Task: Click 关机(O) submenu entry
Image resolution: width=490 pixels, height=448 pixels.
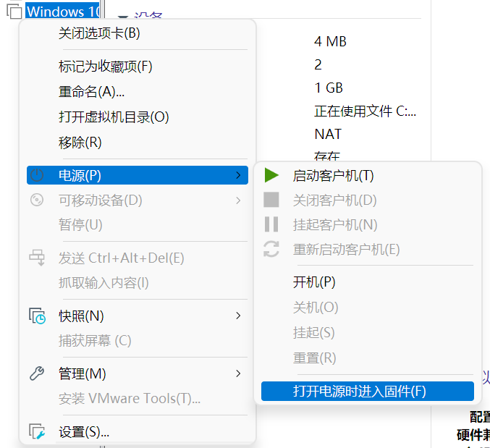Action: [368, 308]
